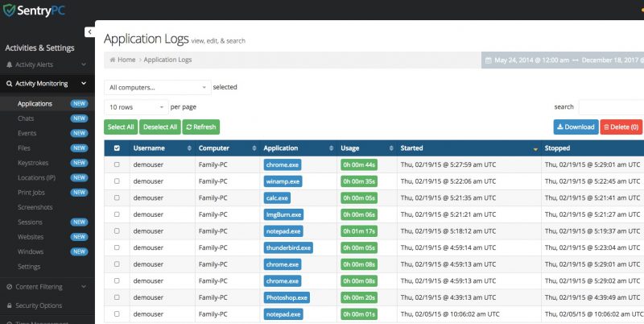
Task: Sort by Username column sort icon
Action: pyautogui.click(x=189, y=148)
